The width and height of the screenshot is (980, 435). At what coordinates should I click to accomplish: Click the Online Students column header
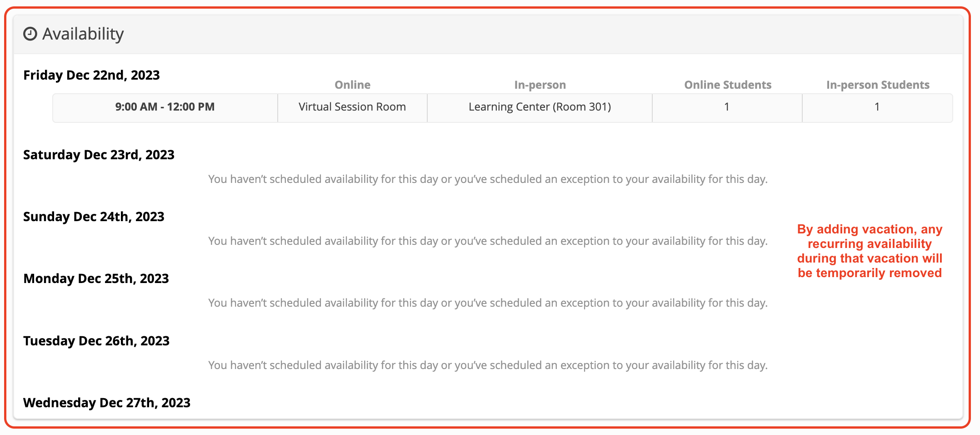[728, 85]
